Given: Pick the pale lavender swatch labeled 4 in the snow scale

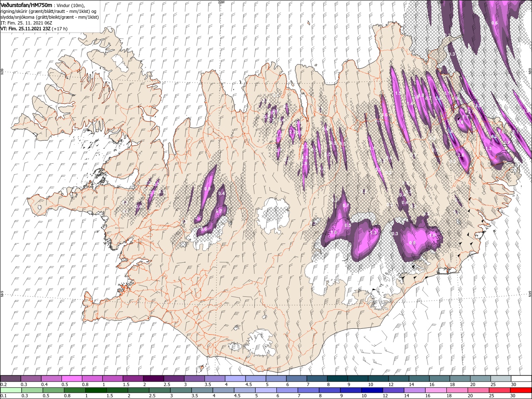Looking at the screenshot, I should (x=234, y=379).
